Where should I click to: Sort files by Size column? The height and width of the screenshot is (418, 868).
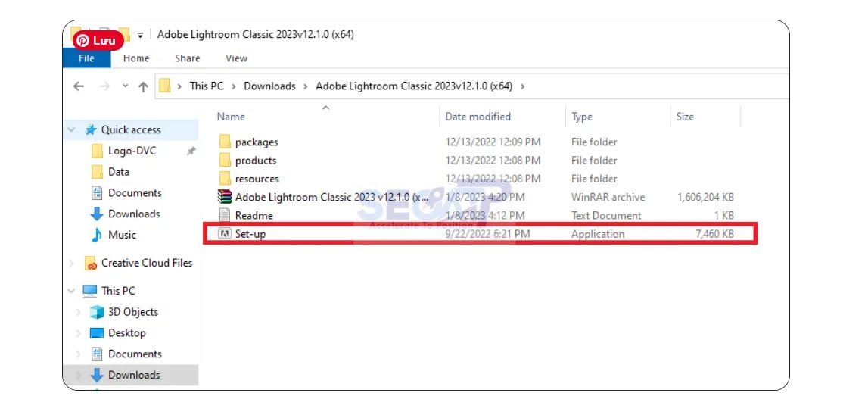685,117
